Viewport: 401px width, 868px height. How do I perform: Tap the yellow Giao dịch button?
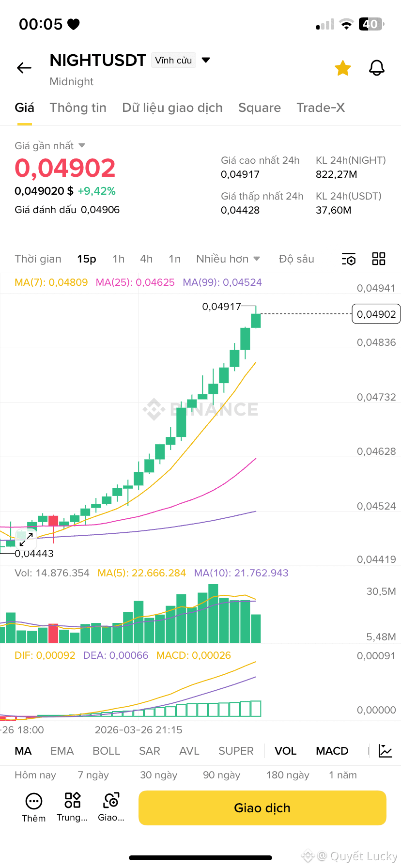pyautogui.click(x=262, y=808)
